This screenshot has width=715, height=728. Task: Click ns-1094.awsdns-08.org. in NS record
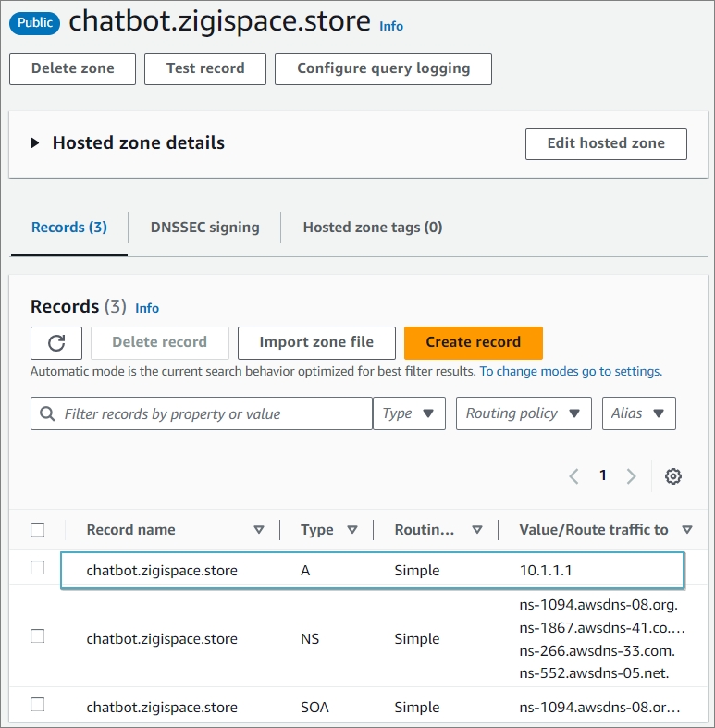pyautogui.click(x=598, y=605)
